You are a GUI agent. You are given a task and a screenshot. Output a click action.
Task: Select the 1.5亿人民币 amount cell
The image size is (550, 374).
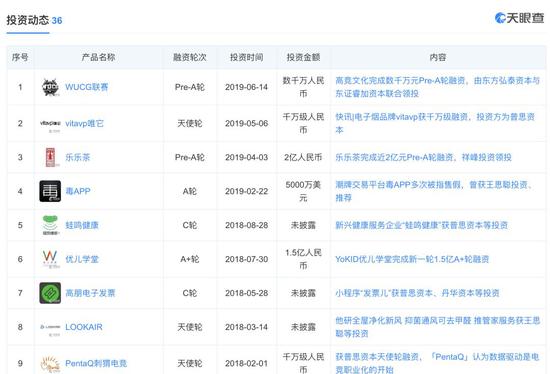[x=303, y=259]
